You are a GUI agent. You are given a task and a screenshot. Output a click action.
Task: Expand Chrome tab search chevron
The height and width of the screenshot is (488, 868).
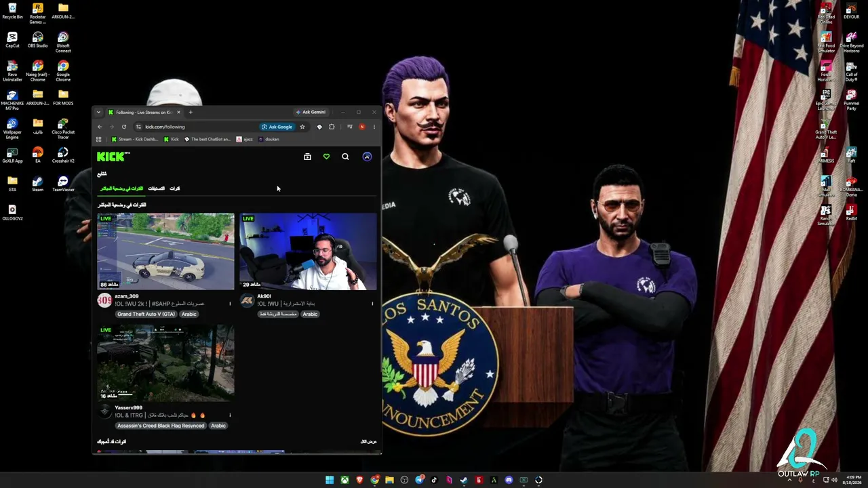[x=98, y=113]
